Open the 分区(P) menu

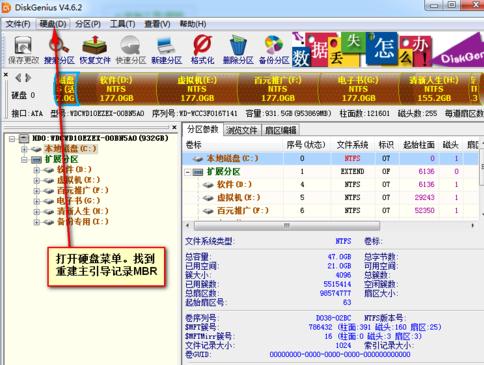[88, 24]
